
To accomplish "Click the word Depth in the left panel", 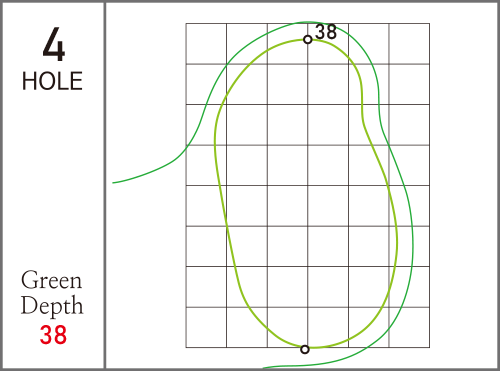I will 52,305.
